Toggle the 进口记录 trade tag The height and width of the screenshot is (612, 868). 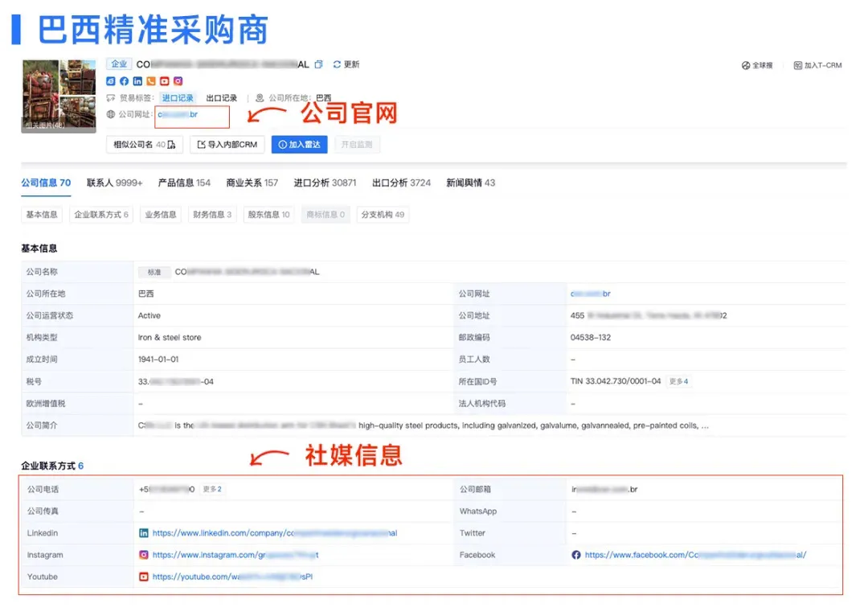pyautogui.click(x=178, y=97)
